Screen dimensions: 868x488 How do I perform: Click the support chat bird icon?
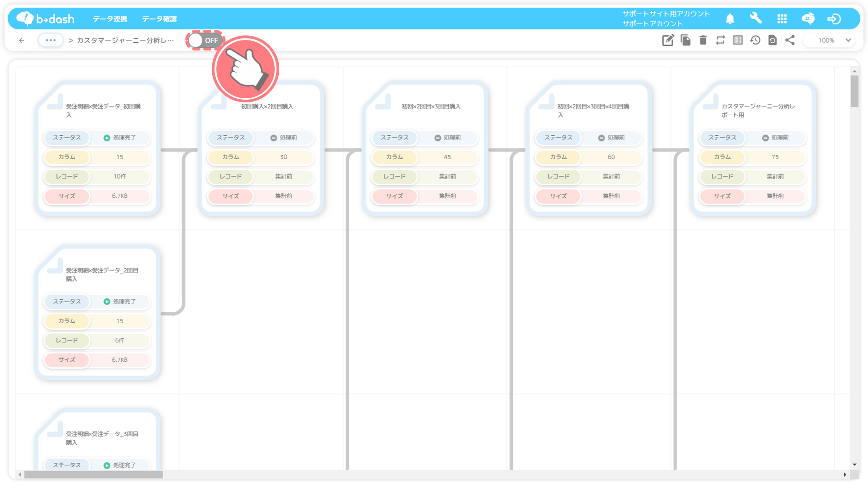(808, 18)
